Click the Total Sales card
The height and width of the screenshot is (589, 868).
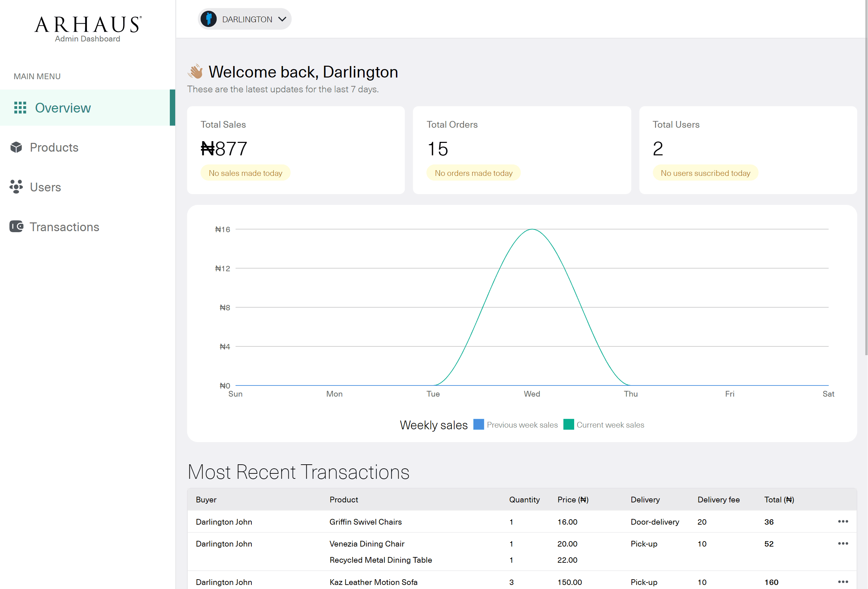point(296,150)
